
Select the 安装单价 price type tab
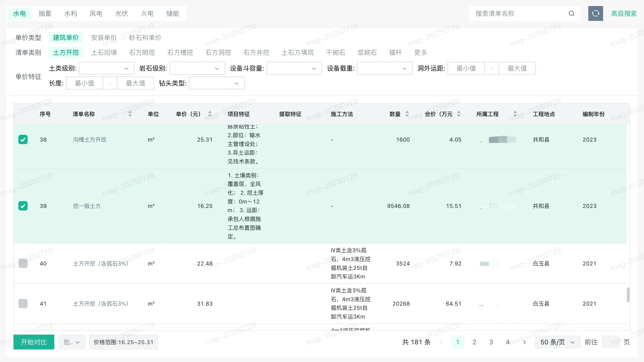point(104,37)
